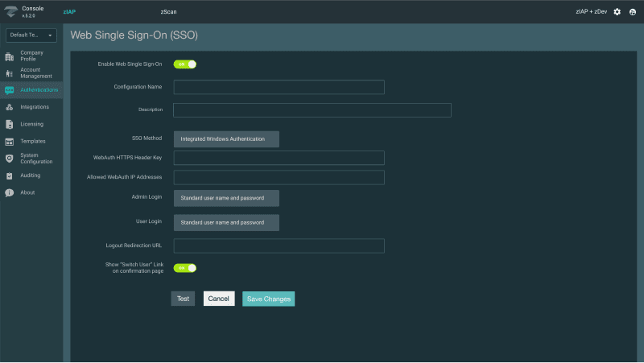Open the SSO Method dropdown
The width and height of the screenshot is (644, 363).
(226, 138)
